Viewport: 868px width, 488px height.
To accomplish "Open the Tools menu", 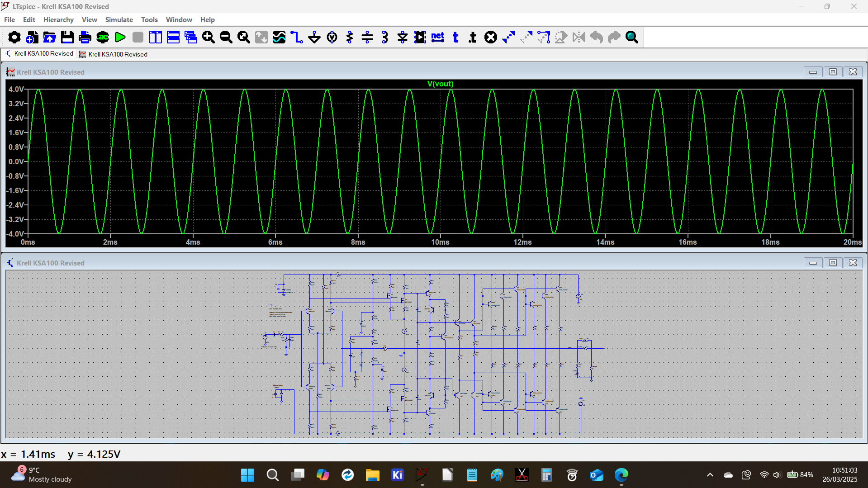I will pyautogui.click(x=149, y=20).
